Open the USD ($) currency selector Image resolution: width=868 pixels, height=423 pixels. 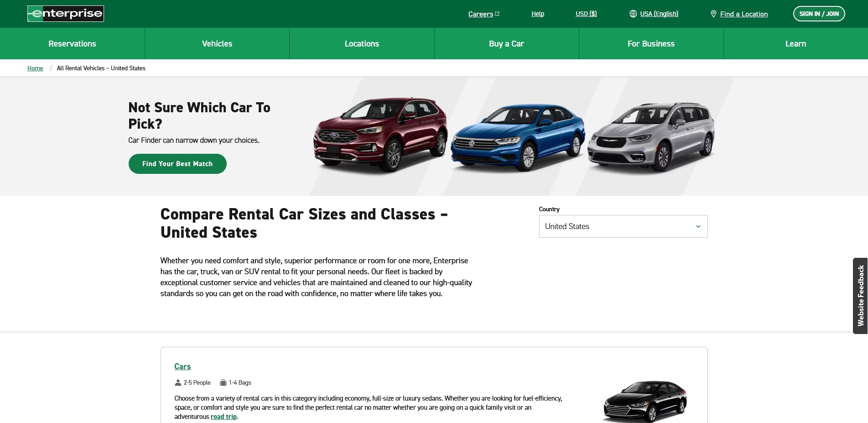[x=586, y=14]
